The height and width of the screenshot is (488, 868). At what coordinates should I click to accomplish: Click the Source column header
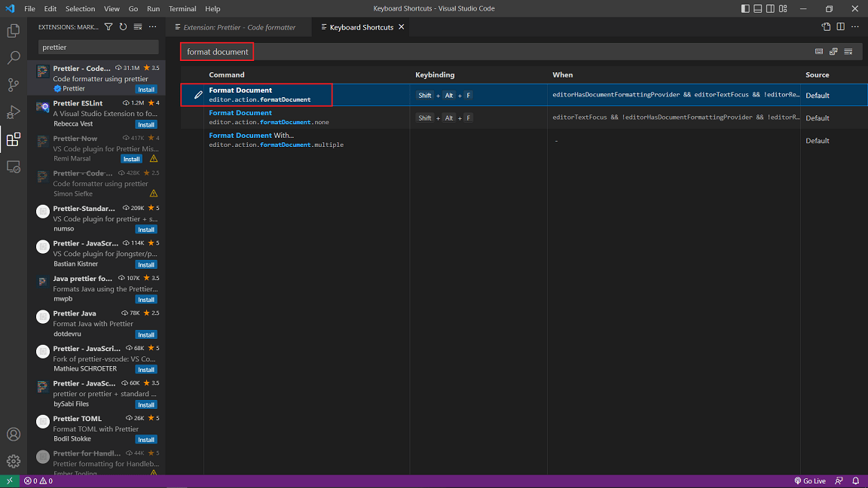click(817, 75)
